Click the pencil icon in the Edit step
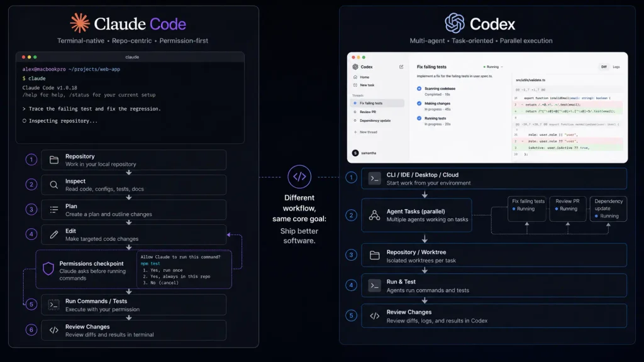 (x=54, y=234)
